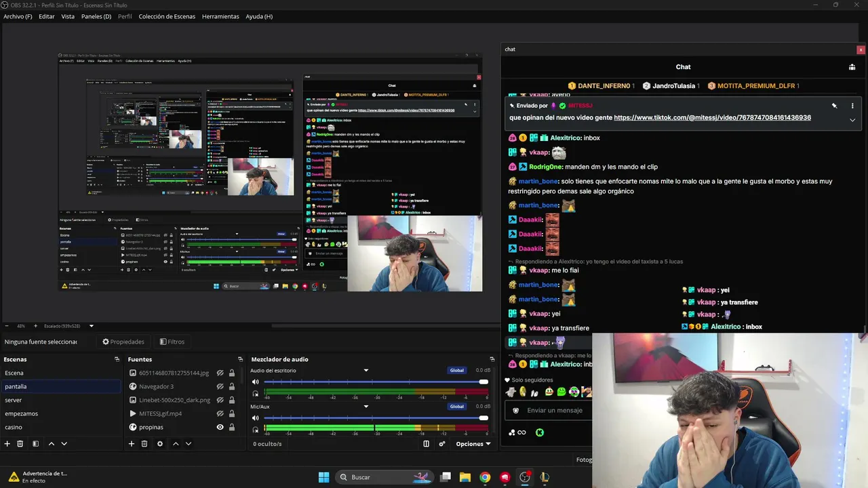Open pinned message three-dot options
Image resolution: width=868 pixels, height=488 pixels.
pos(852,106)
